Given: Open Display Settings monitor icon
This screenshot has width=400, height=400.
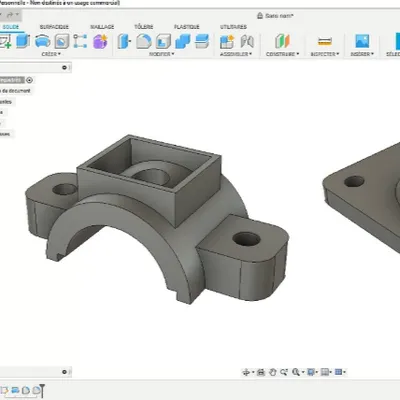Looking at the screenshot, I should pyautogui.click(x=311, y=372).
